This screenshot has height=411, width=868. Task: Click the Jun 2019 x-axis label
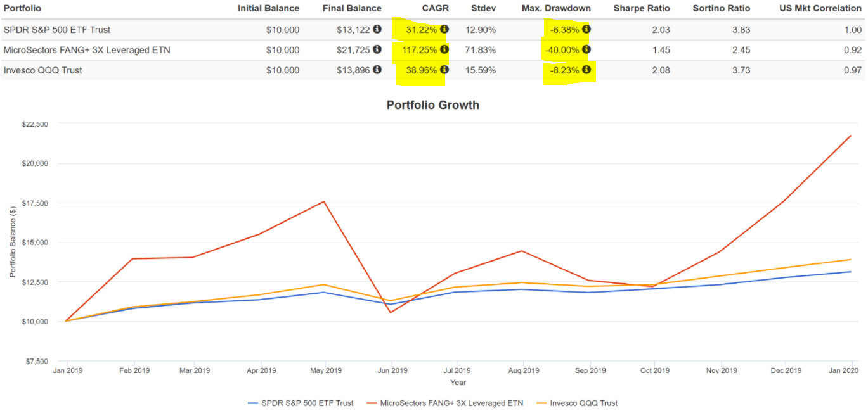tap(392, 370)
